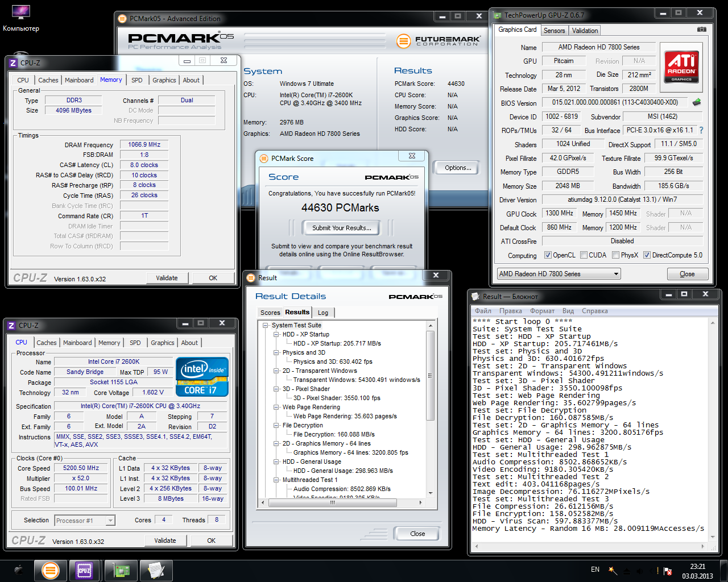Open the Компьютер desktop icon
Screen dimensions: 728x582
point(20,18)
